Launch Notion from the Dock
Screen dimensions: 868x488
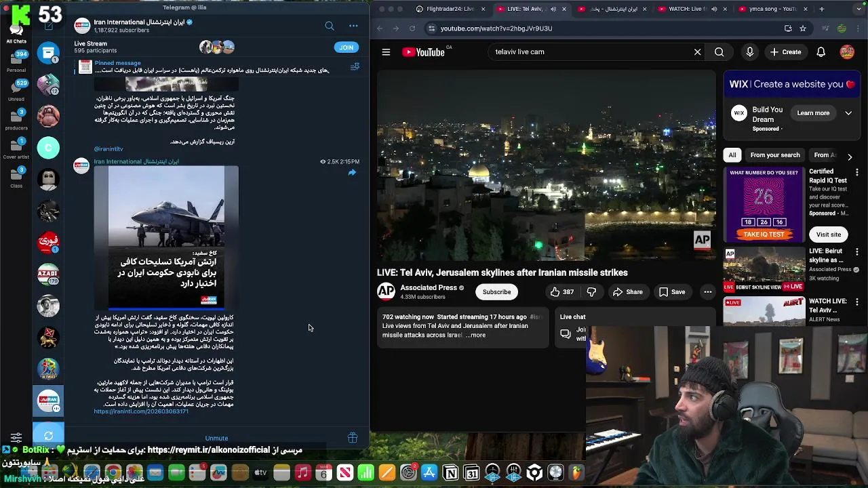[x=450, y=472]
